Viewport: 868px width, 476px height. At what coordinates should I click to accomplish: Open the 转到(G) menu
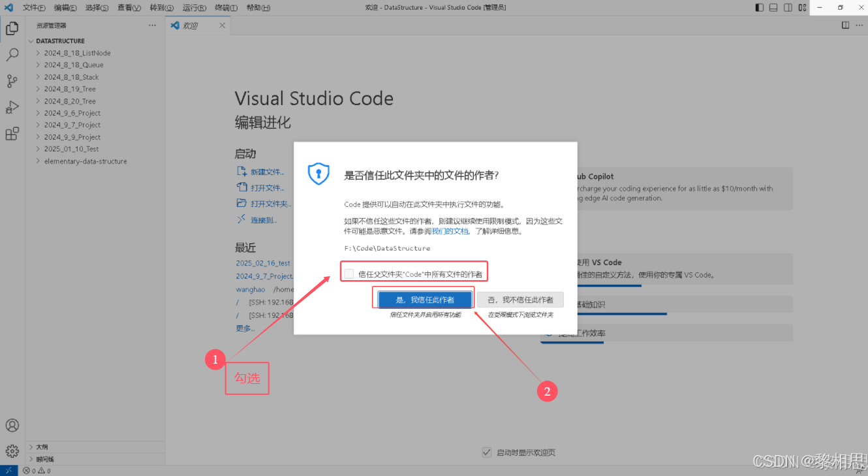(x=161, y=8)
